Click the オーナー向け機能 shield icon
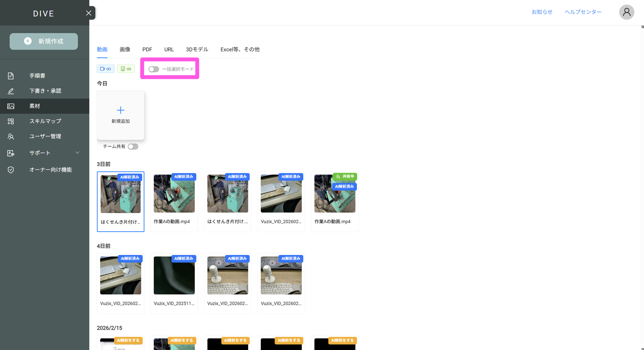Image resolution: width=644 pixels, height=350 pixels. pyautogui.click(x=11, y=170)
